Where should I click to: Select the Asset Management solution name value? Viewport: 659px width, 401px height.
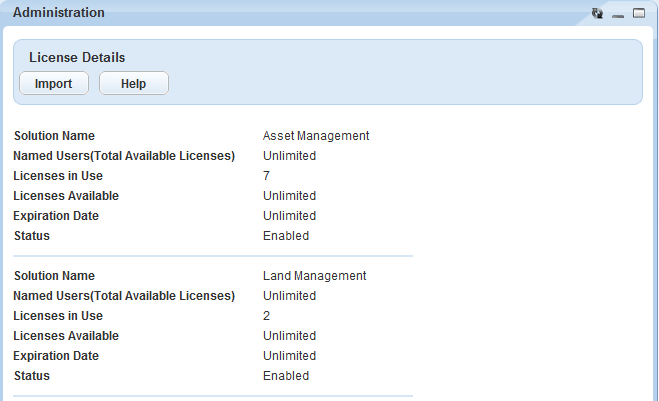(x=316, y=136)
